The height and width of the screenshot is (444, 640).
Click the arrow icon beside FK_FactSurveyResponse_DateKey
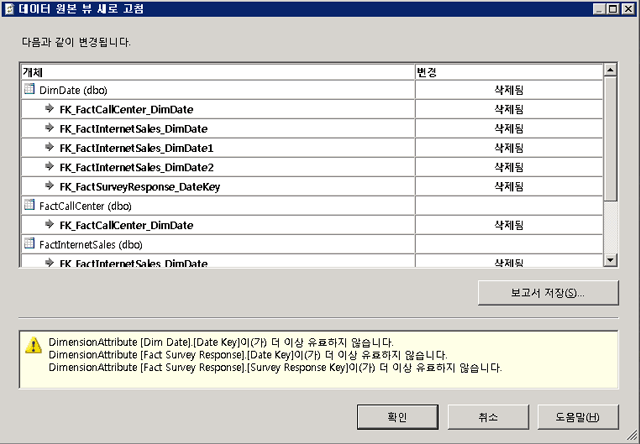tap(49, 186)
